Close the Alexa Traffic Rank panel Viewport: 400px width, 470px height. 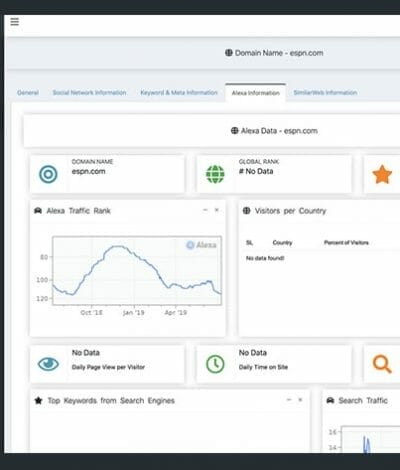pyautogui.click(x=217, y=210)
